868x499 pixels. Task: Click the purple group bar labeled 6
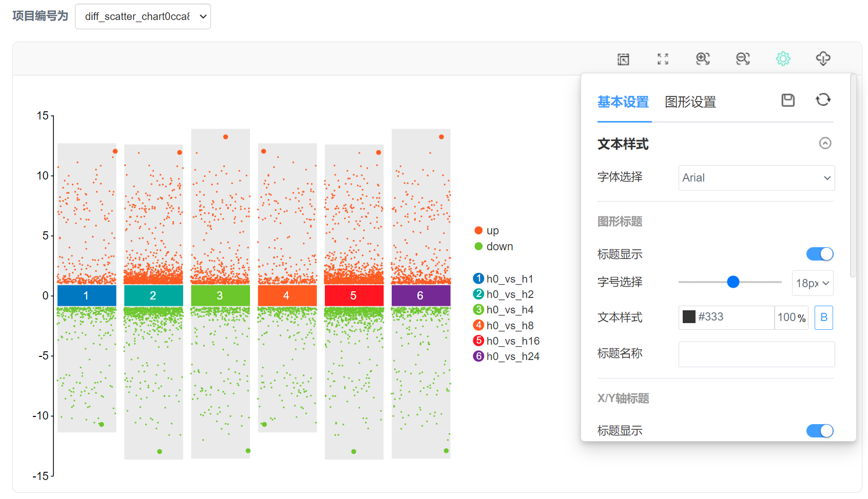tap(421, 295)
